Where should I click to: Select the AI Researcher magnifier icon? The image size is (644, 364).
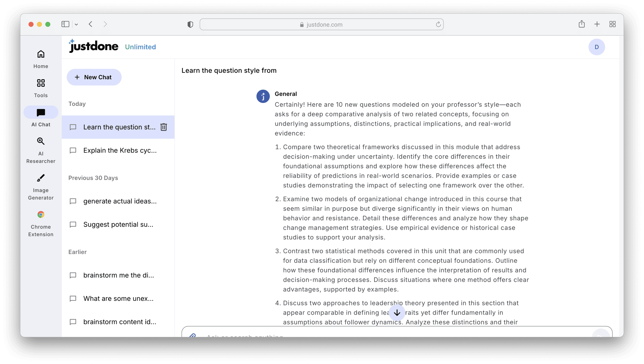coord(41,141)
